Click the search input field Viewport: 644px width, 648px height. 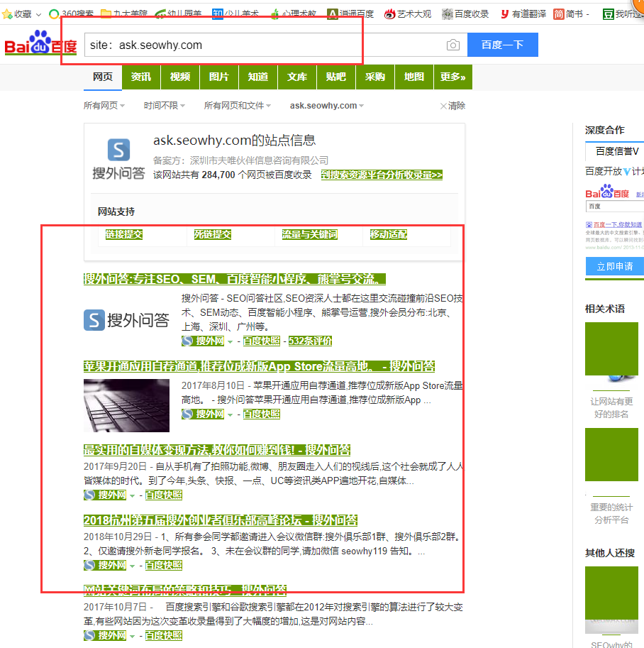(262, 45)
